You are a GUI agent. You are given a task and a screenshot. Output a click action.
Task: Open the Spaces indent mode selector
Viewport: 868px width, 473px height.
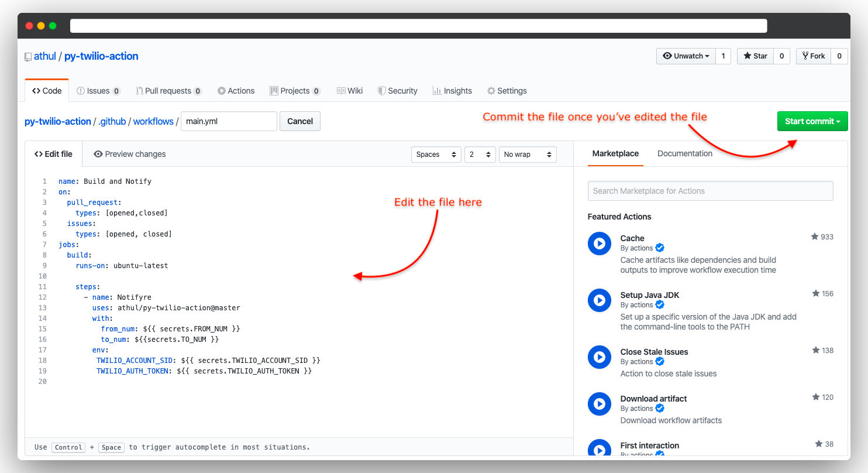(436, 155)
